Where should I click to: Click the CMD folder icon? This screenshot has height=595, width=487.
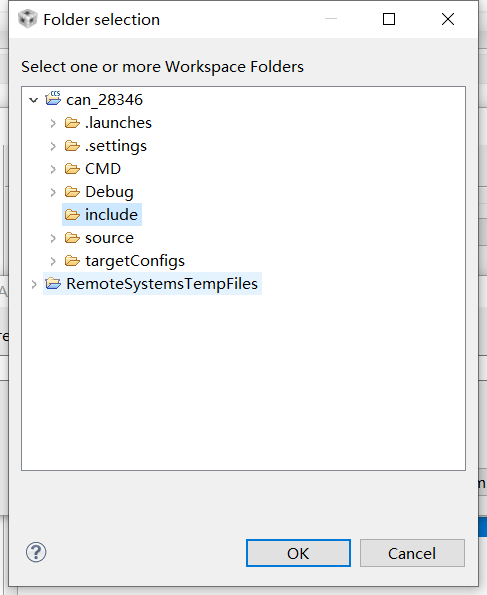tap(72, 169)
